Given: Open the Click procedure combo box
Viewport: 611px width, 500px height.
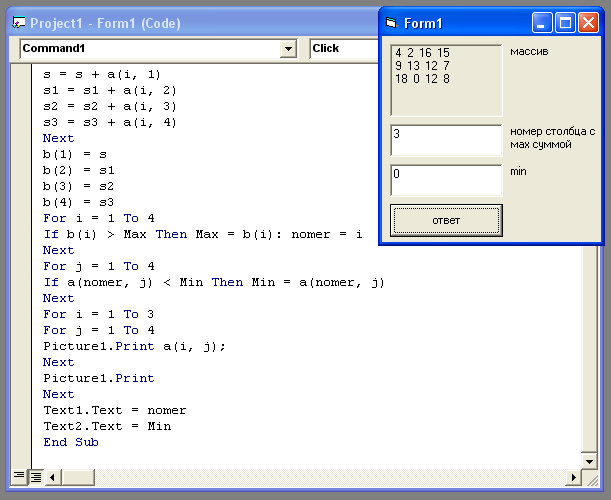Looking at the screenshot, I should pyautogui.click(x=344, y=48).
